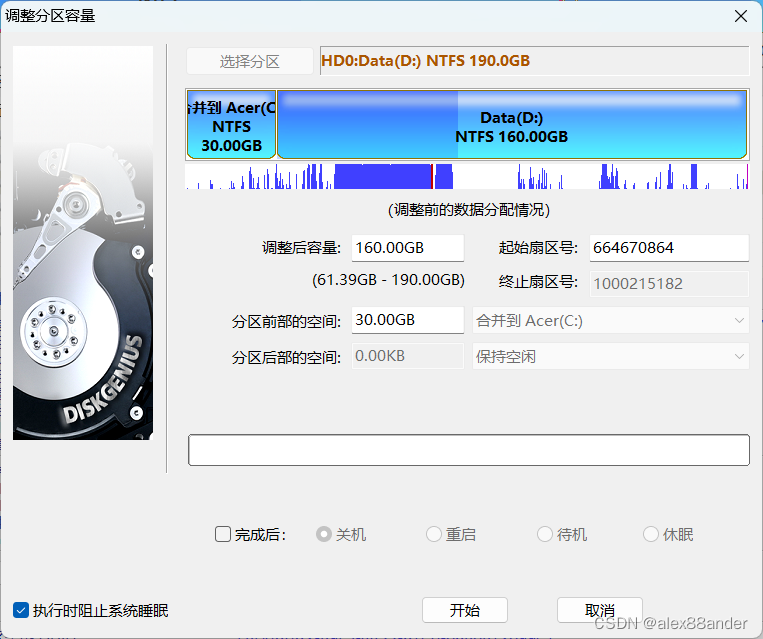Click the DiskGenius hard drive image
Image resolution: width=763 pixels, height=639 pixels.
pyautogui.click(x=83, y=243)
